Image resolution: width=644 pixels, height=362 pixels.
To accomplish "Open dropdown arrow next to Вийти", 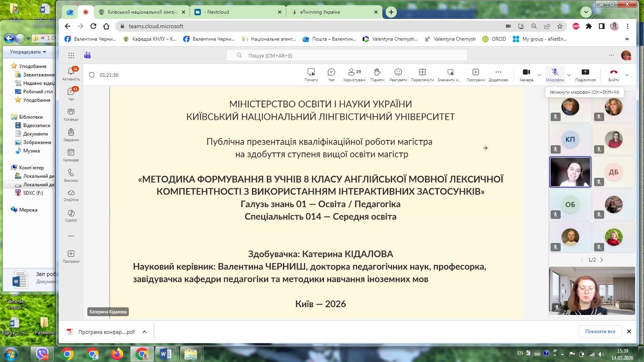I will pyautogui.click(x=627, y=75).
